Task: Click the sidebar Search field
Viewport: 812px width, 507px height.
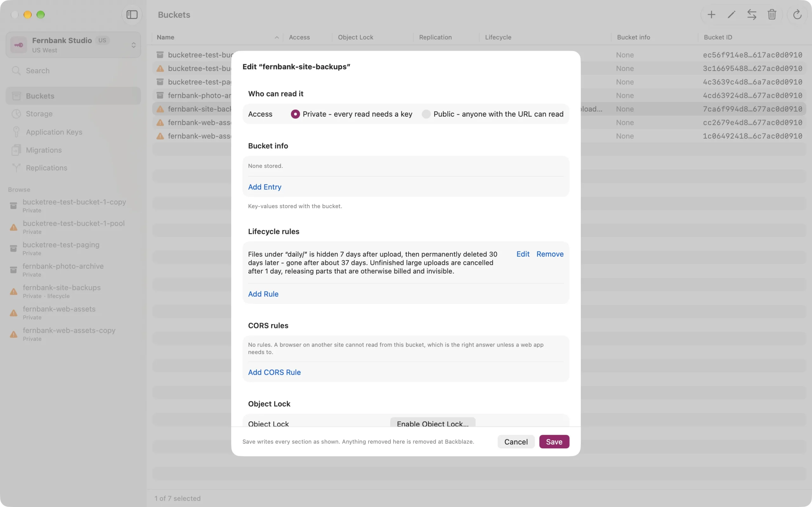Action: click(x=73, y=71)
